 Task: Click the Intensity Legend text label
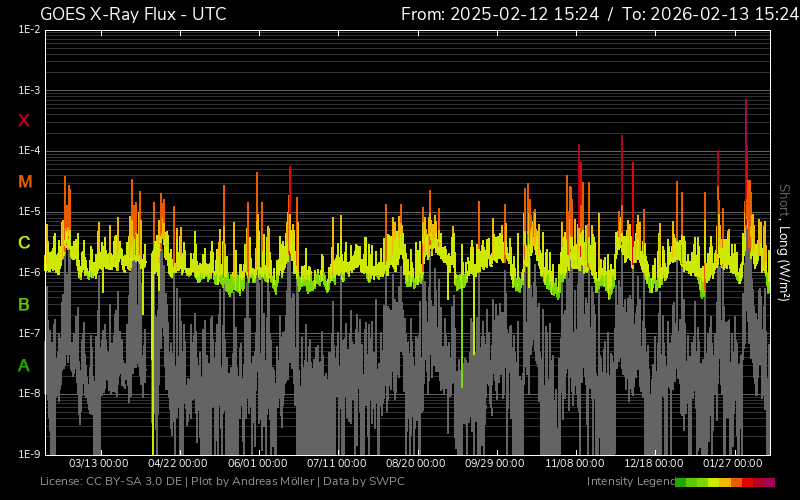[629, 482]
